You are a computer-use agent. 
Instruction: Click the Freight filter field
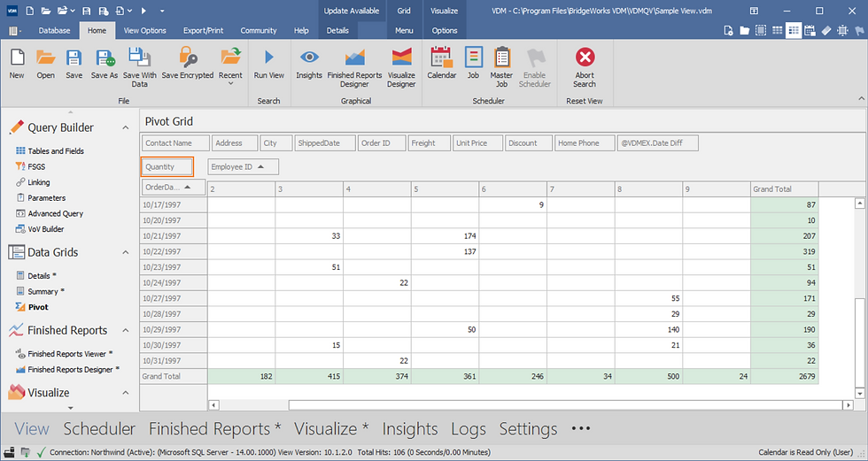[x=429, y=143]
